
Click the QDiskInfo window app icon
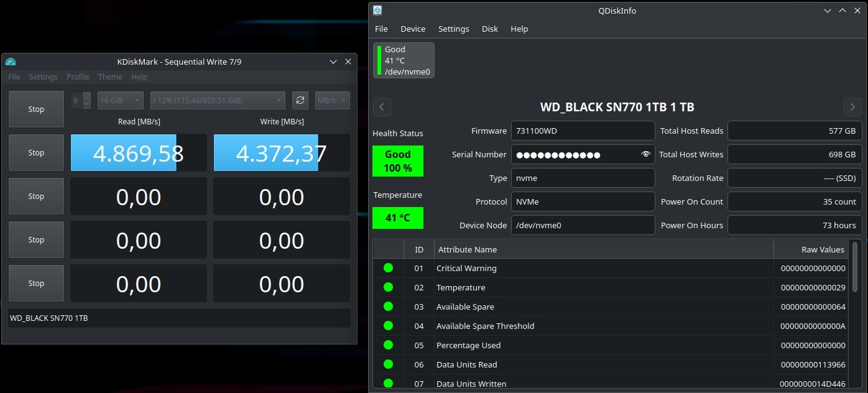(377, 10)
